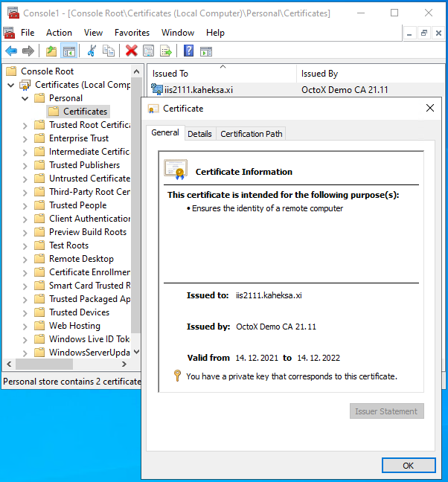Click the Cut scissors toolbar icon
The image size is (448, 482).
[x=92, y=51]
